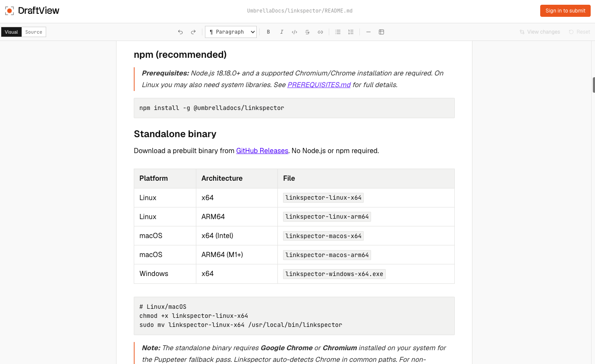Toggle italic formatting
The width and height of the screenshot is (595, 364).
click(x=281, y=32)
